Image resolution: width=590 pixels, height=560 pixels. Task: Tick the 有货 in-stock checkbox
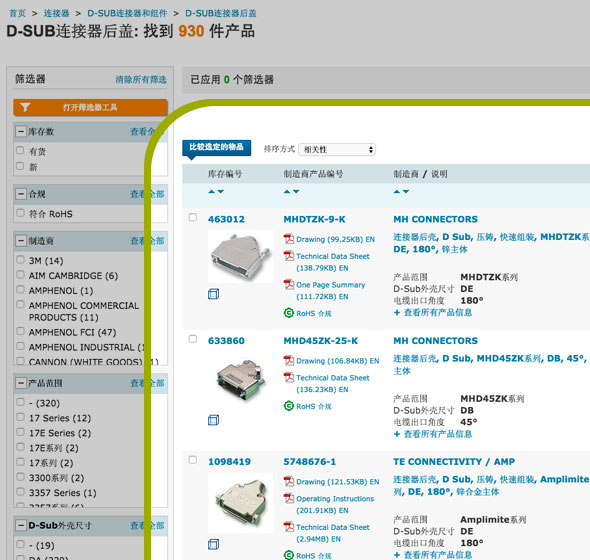(20, 151)
